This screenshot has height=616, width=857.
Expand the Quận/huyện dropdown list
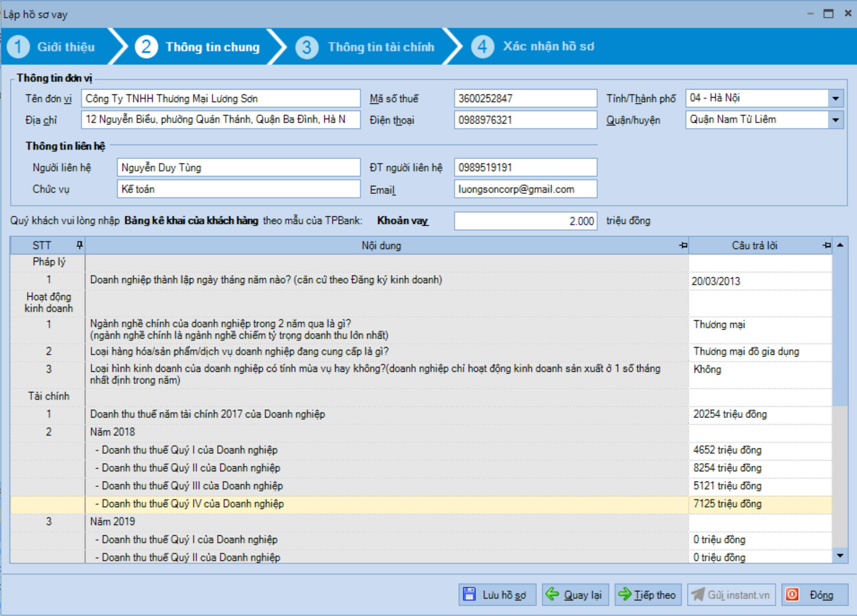click(835, 120)
